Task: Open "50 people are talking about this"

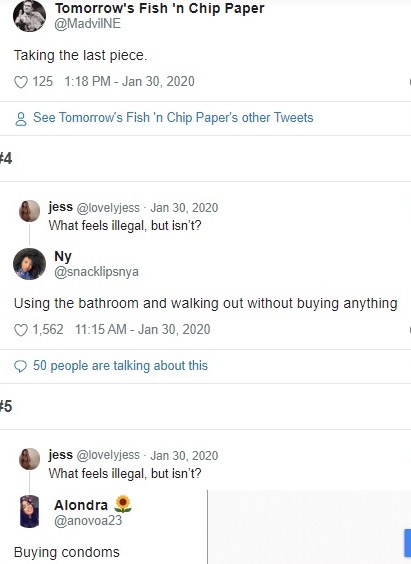Action: point(120,366)
